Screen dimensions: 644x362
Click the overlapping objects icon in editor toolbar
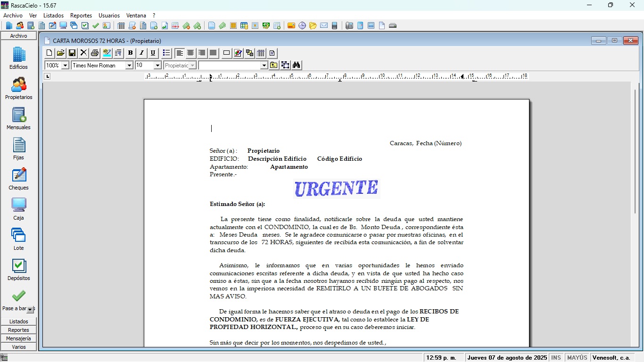249,53
